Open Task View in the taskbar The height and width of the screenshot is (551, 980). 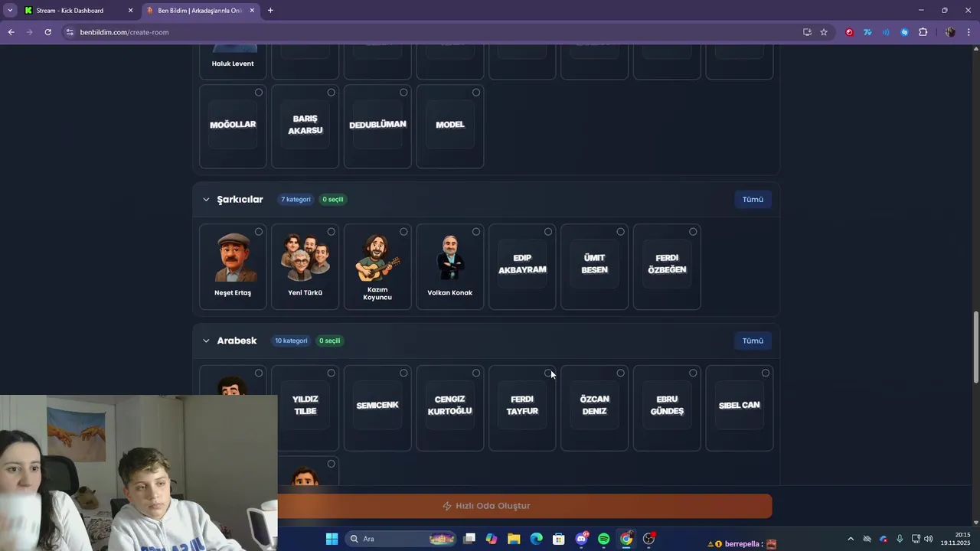pos(469,539)
